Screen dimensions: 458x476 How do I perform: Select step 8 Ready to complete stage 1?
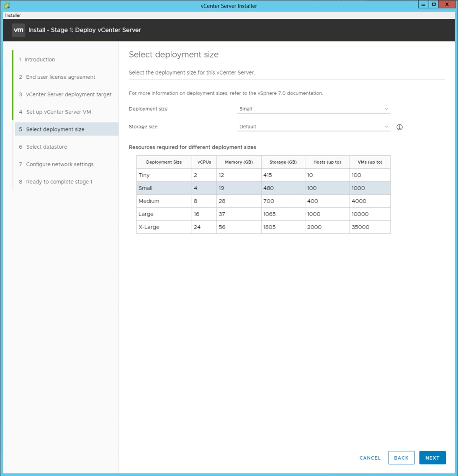(x=56, y=182)
